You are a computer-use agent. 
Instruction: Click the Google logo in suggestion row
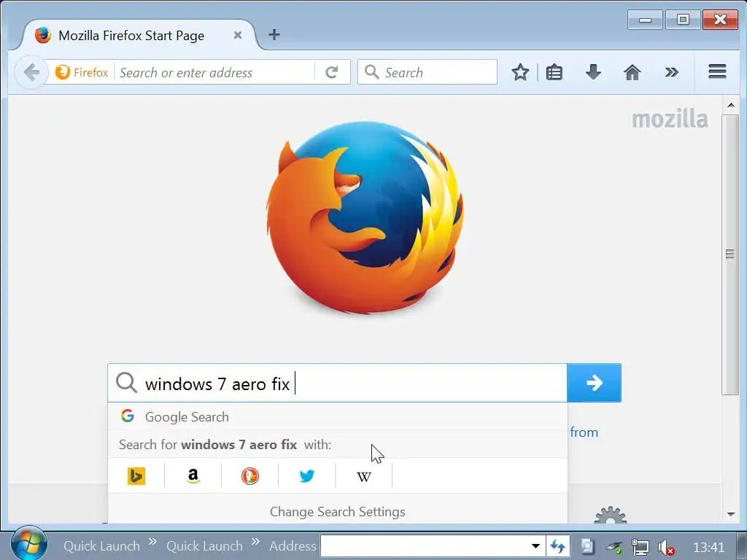[128, 416]
